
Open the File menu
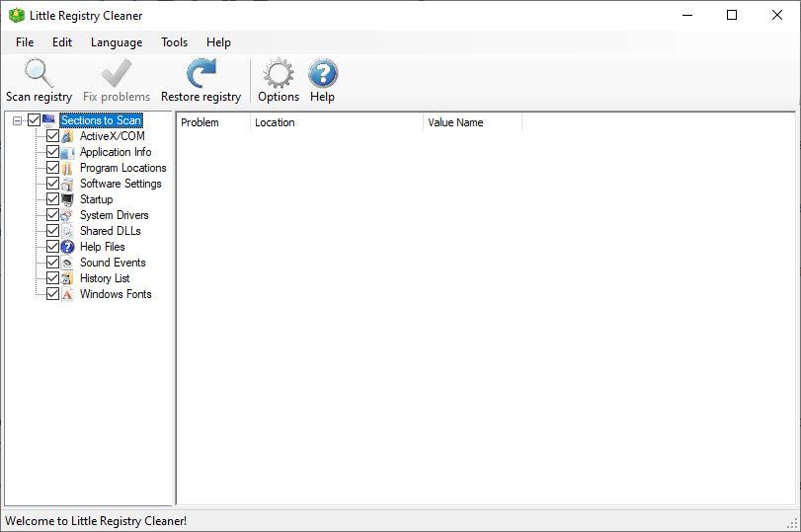pos(25,42)
